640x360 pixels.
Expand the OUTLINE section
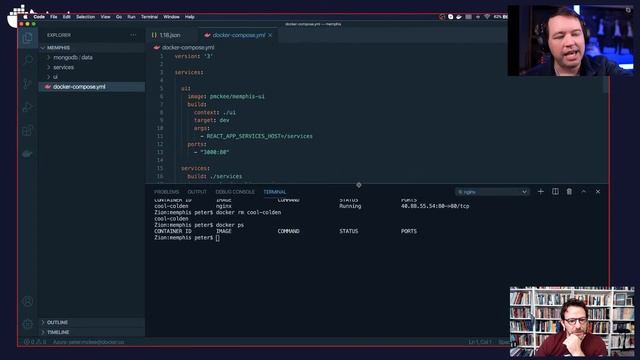tap(57, 322)
